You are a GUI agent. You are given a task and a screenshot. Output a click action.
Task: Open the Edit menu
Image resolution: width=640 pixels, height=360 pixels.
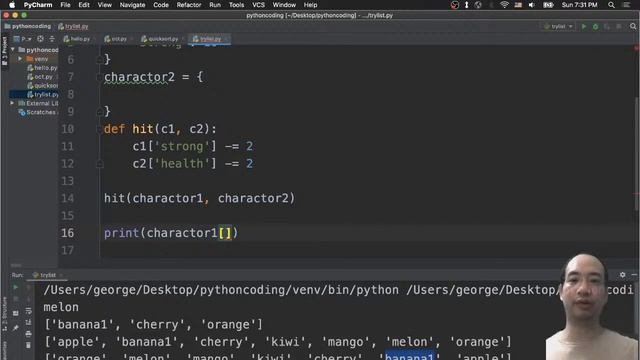(84, 5)
